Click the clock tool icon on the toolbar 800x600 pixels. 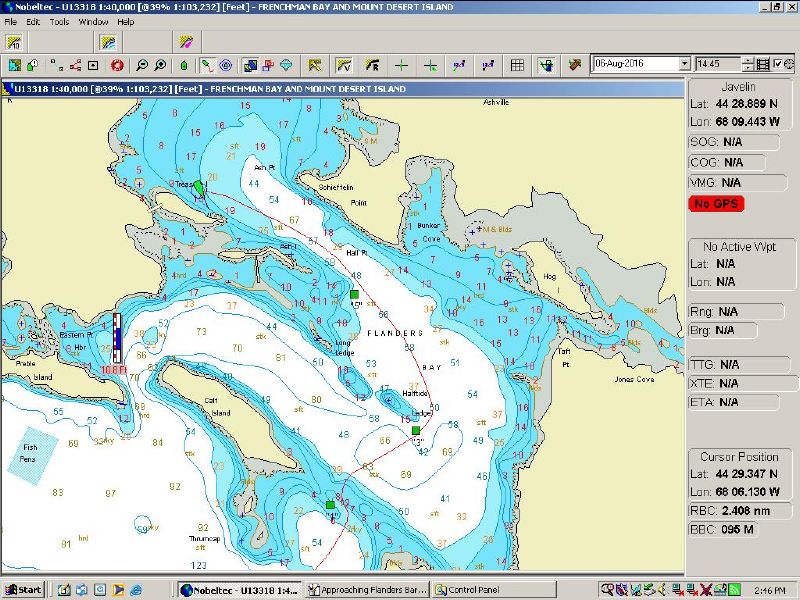[788, 67]
